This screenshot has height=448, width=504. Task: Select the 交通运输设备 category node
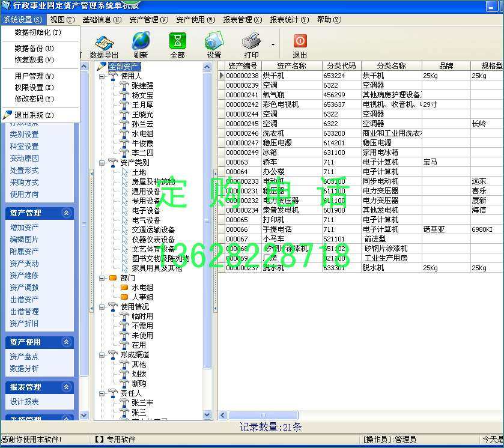153,230
